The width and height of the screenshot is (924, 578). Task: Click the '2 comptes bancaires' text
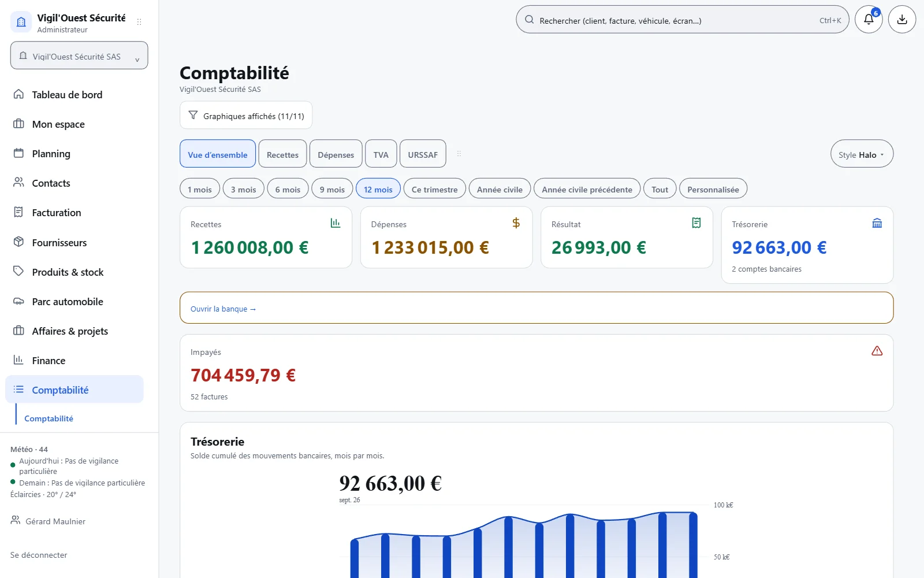[x=766, y=269]
